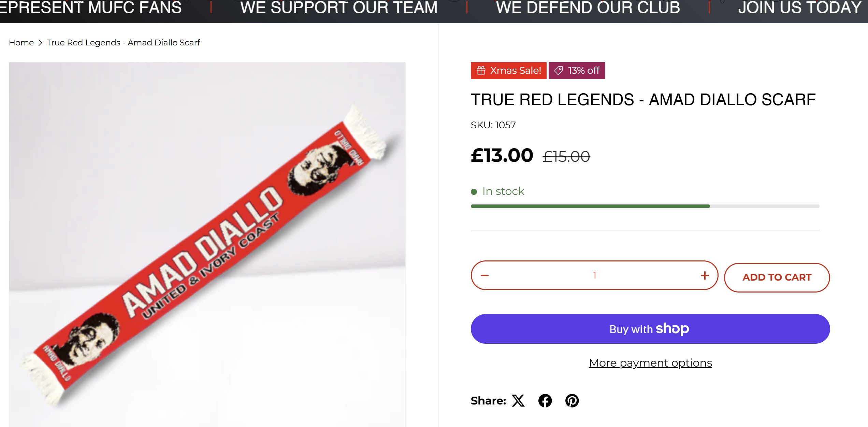
Task: Click the gift icon on Xmas Sale badge
Action: click(481, 70)
